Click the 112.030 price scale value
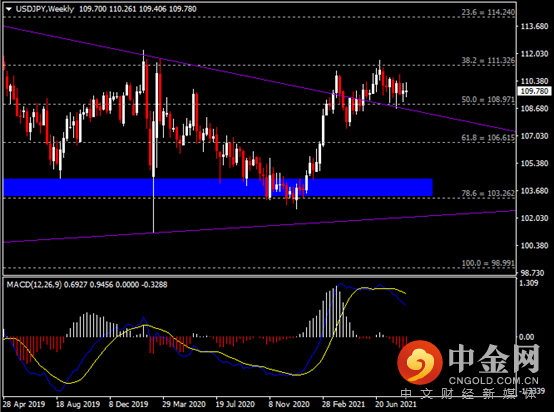554x412 pixels. 535,54
